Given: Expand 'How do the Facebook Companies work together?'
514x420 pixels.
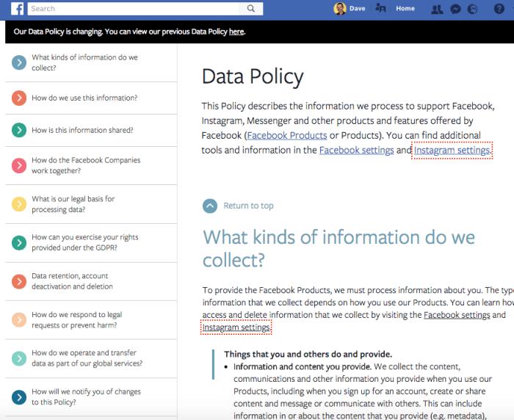Looking at the screenshot, I should [19, 165].
